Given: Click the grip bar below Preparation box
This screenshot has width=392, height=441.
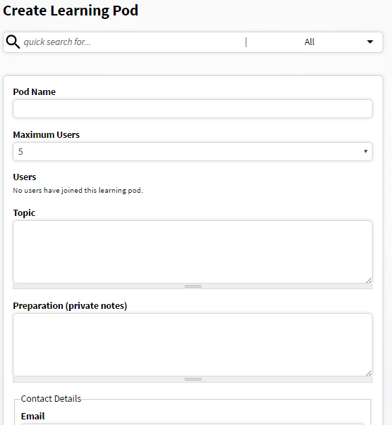Looking at the screenshot, I should tap(193, 379).
